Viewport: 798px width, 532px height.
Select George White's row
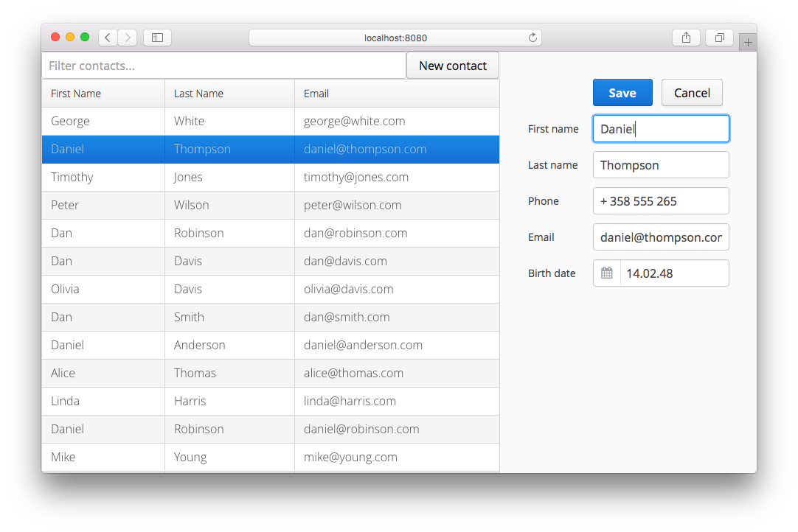click(221, 120)
